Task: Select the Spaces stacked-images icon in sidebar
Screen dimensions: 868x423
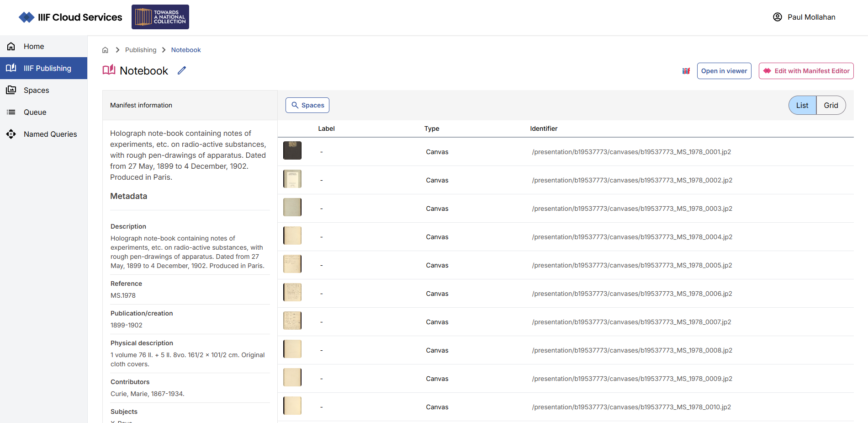Action: (x=11, y=90)
